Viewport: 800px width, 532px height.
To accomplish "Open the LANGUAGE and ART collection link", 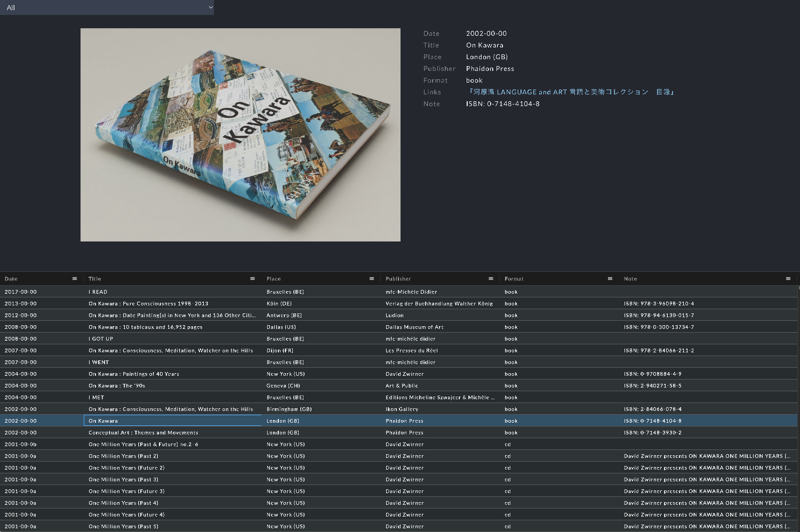I will (x=571, y=92).
